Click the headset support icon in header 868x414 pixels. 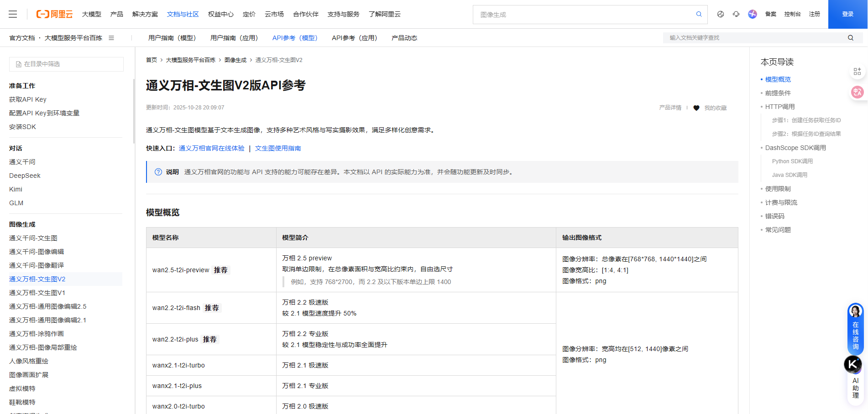[736, 14]
